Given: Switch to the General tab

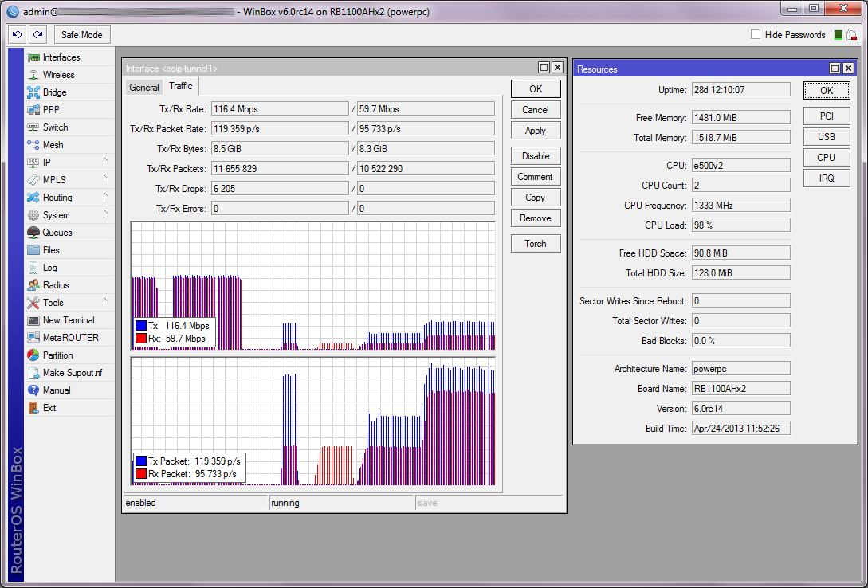Looking at the screenshot, I should coord(144,88).
